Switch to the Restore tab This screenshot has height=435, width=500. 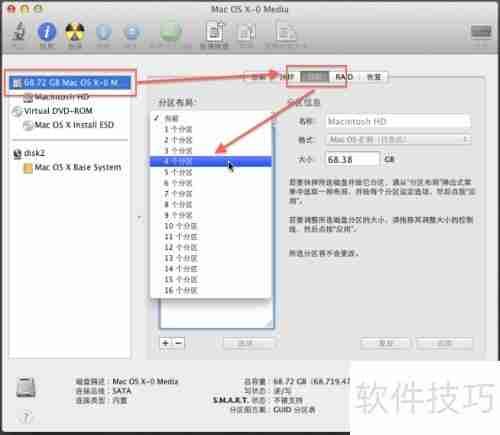(373, 77)
